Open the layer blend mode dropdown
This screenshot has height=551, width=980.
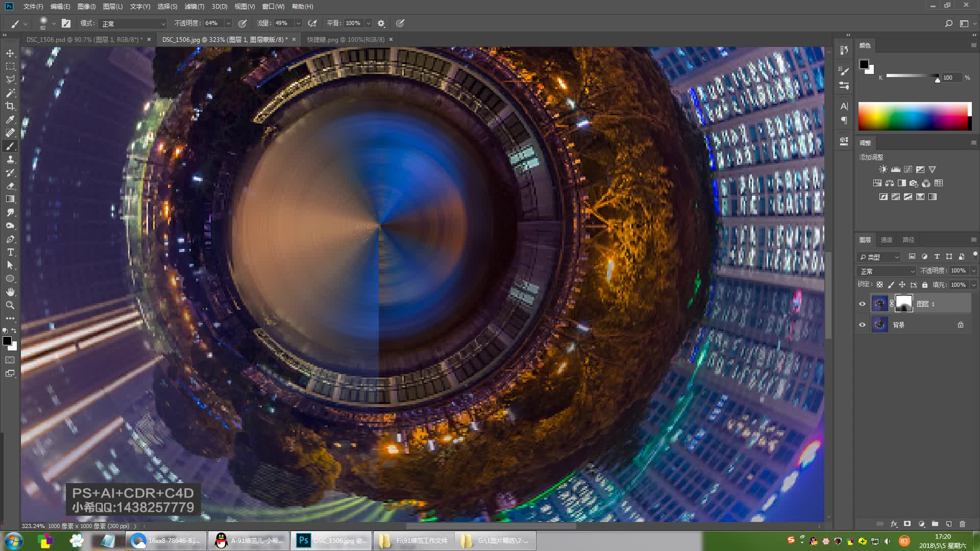(887, 271)
